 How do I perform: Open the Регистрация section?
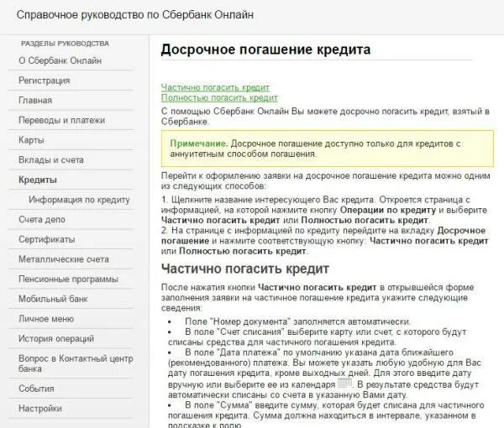click(x=44, y=81)
